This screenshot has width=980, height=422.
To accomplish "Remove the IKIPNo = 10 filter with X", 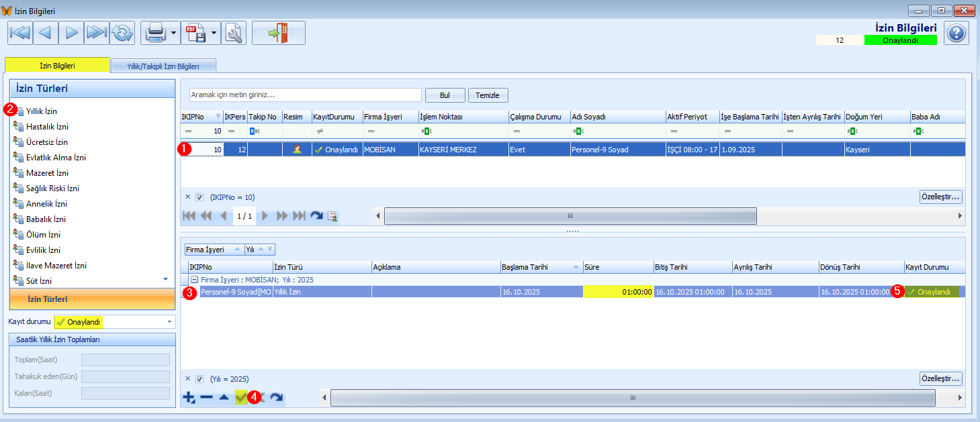I will pos(187,197).
